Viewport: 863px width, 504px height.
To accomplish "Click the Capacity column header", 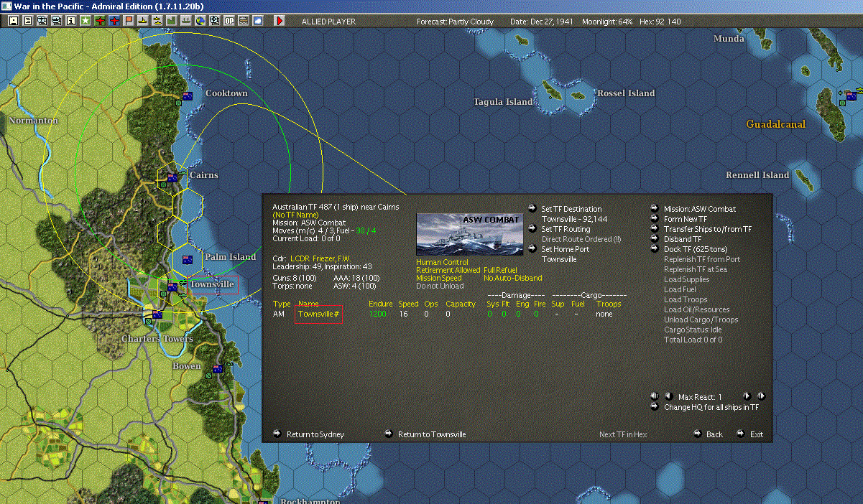I will click(x=461, y=304).
